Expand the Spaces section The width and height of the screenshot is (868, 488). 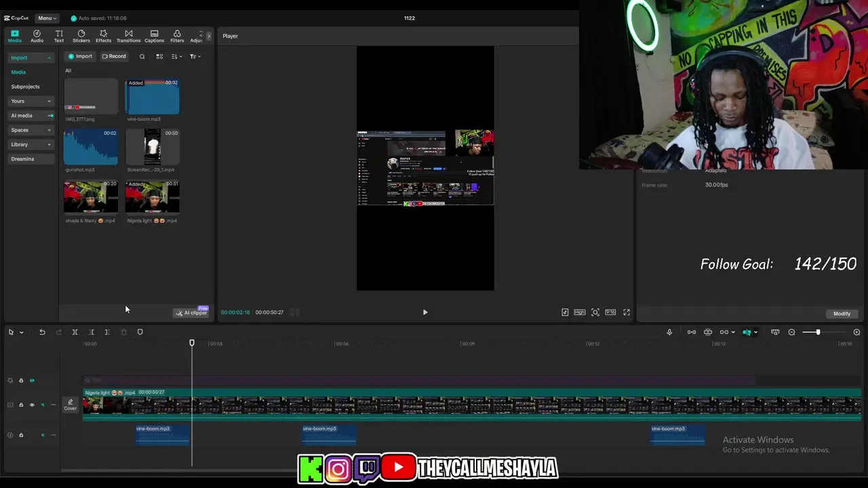(31, 130)
